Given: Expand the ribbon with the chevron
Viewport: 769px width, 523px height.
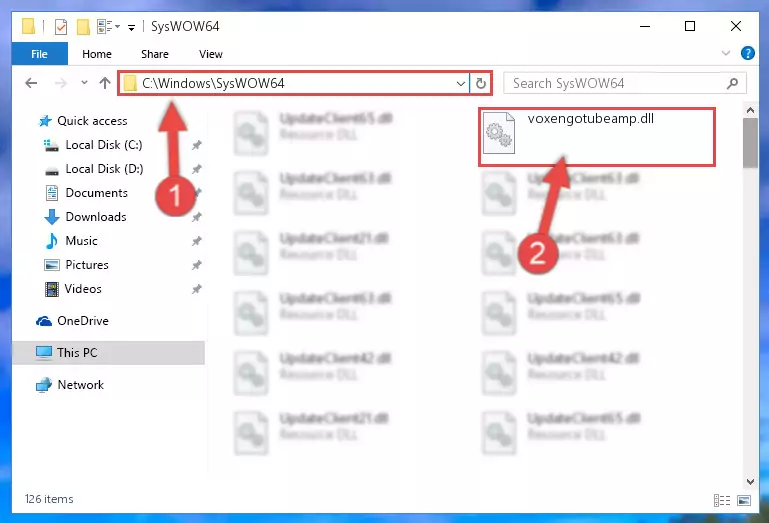Looking at the screenshot, I should [726, 53].
